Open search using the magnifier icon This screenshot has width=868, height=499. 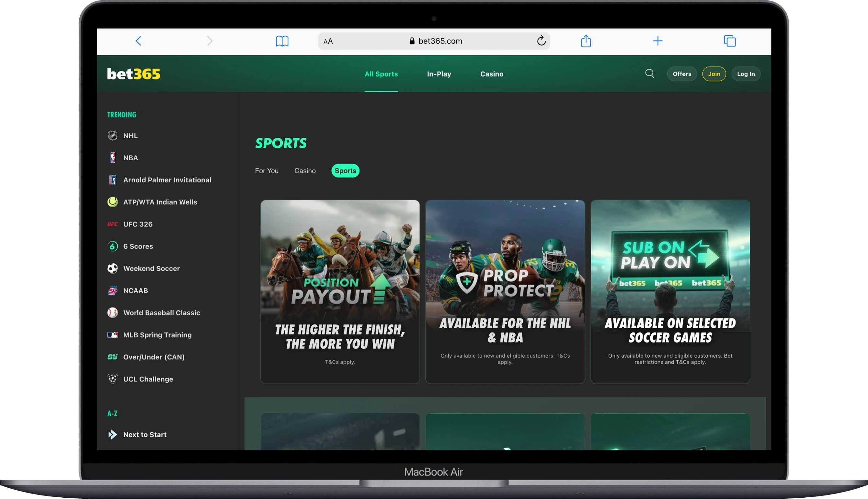[x=649, y=73]
